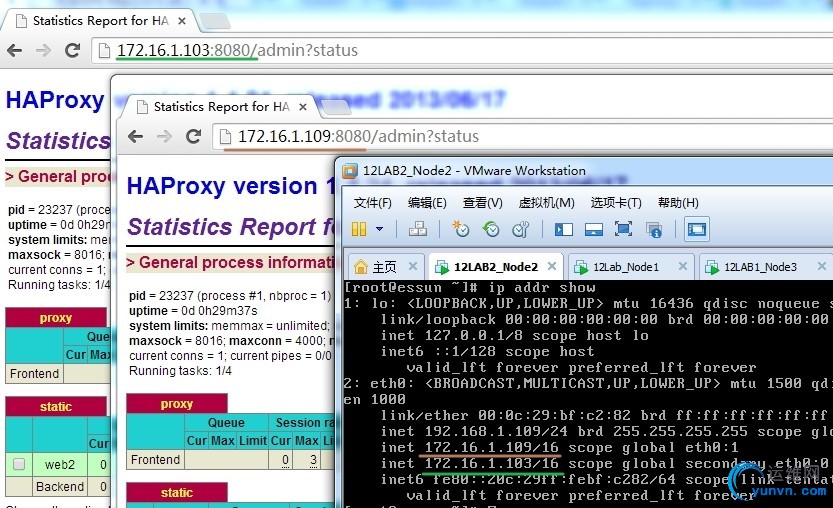Viewport: 833px width, 508px height.
Task: Click the home icon on the 主页 tab
Action: [361, 266]
